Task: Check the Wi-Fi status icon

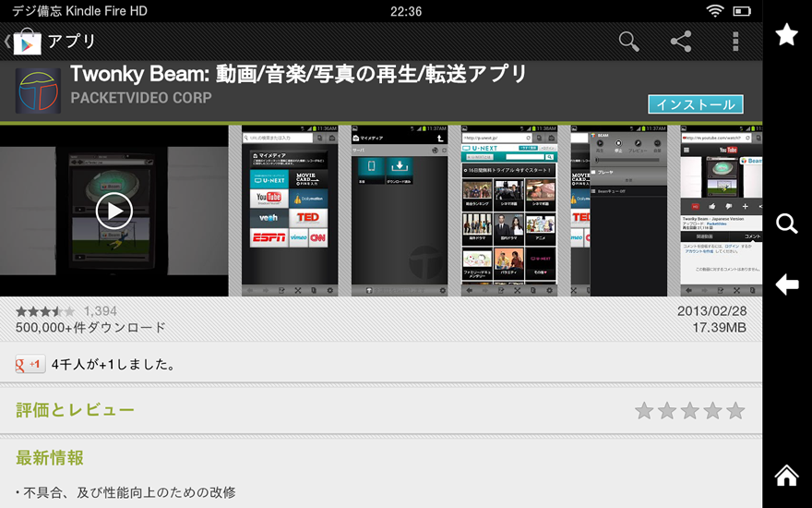Action: [715, 11]
